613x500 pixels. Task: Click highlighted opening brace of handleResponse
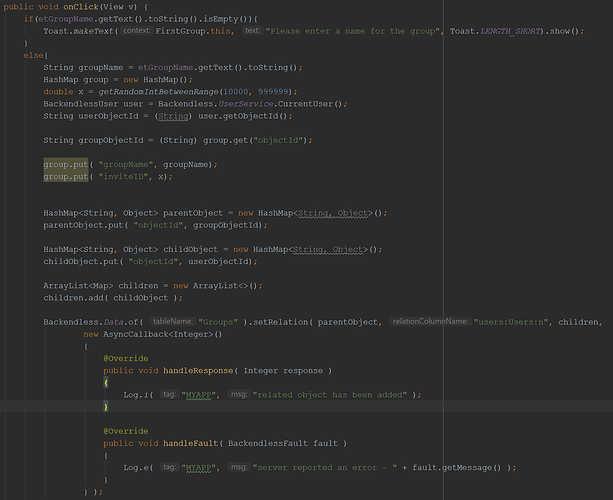(106, 382)
